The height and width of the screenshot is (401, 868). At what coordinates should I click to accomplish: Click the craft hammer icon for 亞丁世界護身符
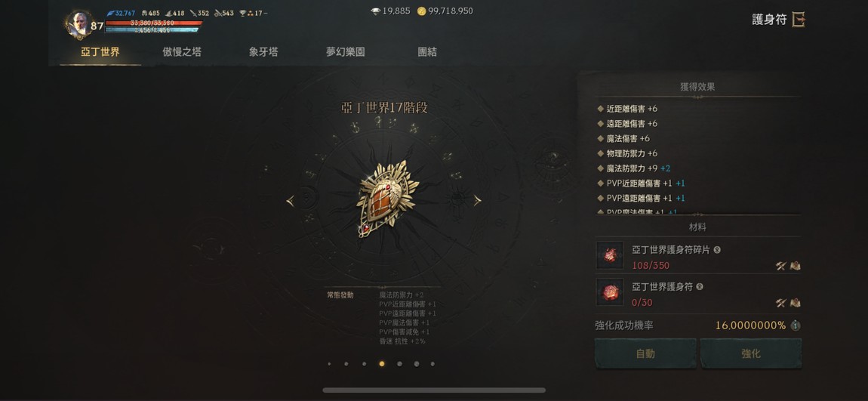781,302
